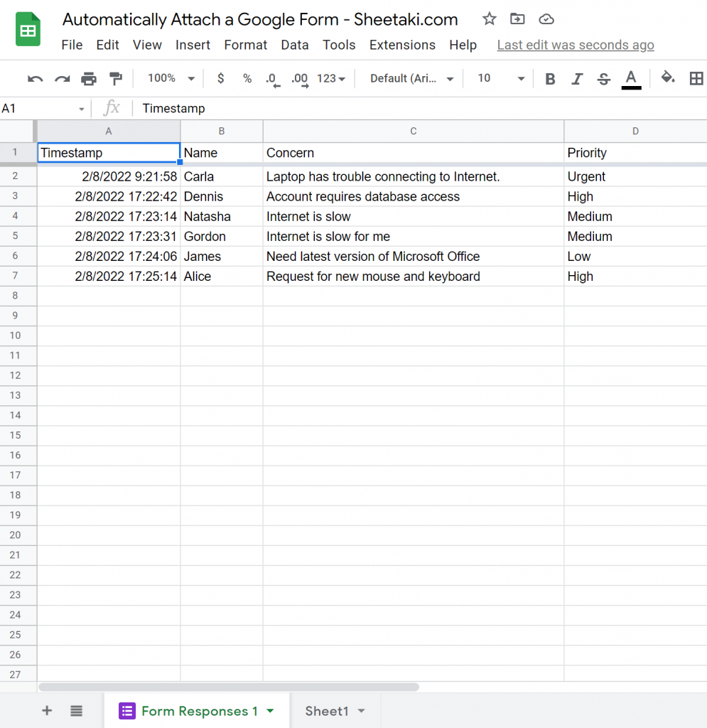
Task: Open the Extensions menu
Action: 402,45
